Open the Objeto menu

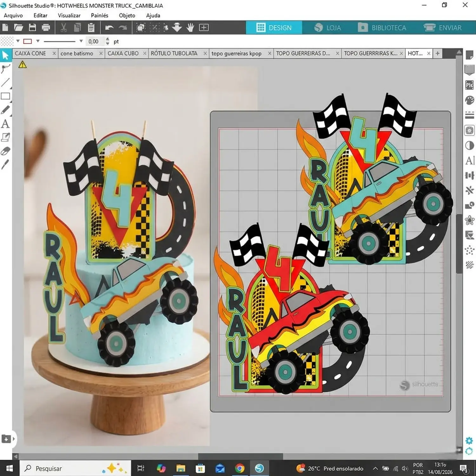(127, 15)
